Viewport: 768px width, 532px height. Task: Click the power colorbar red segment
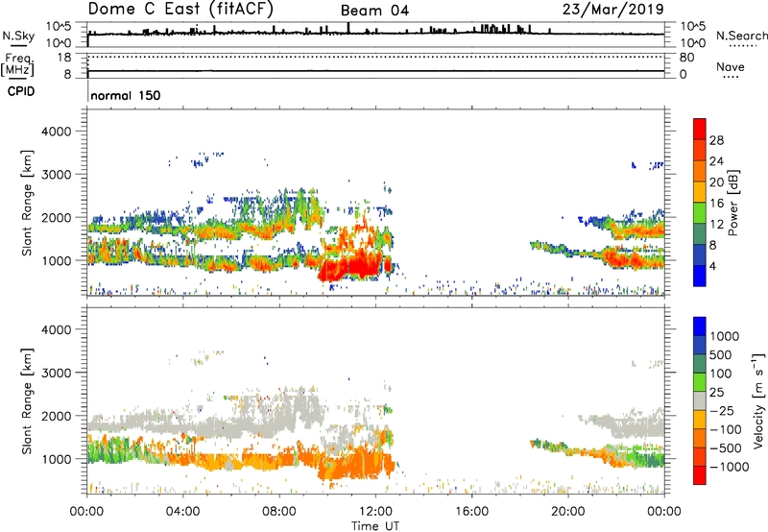(700, 129)
